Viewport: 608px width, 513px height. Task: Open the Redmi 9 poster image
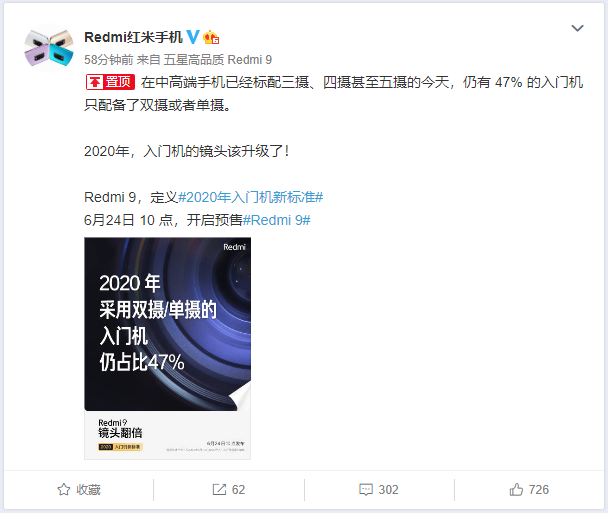tap(168, 348)
